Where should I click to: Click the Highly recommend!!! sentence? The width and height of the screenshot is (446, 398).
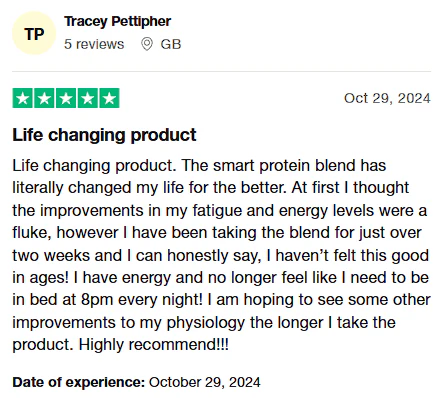tap(154, 344)
